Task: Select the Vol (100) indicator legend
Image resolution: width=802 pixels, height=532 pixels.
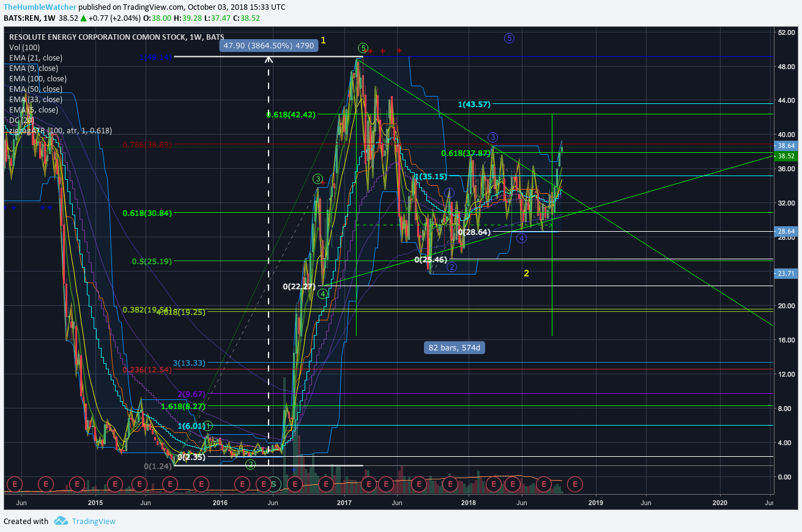Action: click(x=24, y=47)
